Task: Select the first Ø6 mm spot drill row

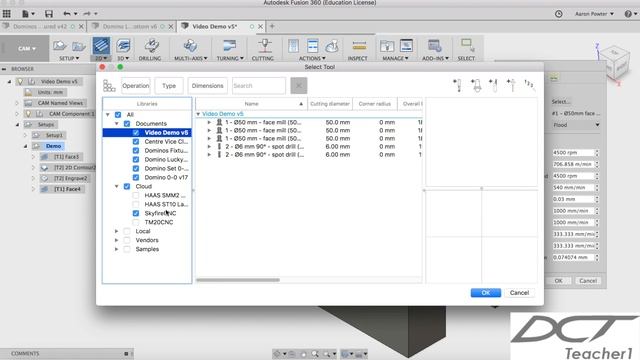Action: (x=309, y=147)
